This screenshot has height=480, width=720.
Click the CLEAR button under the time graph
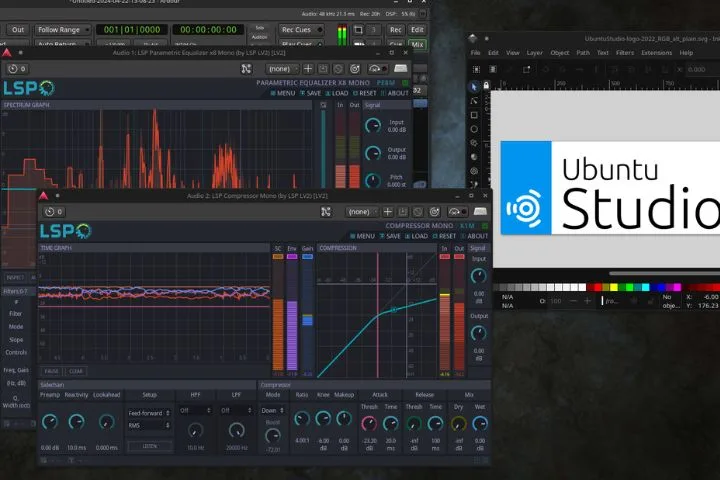76,371
